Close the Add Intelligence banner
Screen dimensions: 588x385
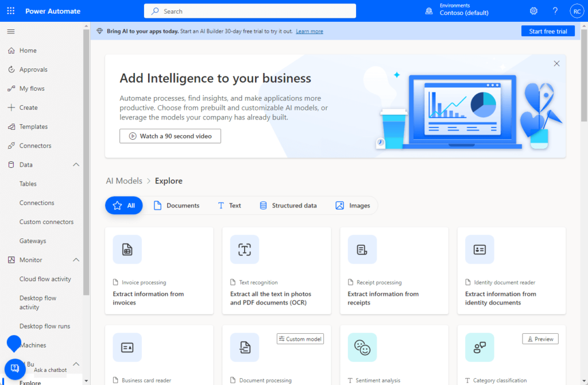pyautogui.click(x=556, y=63)
